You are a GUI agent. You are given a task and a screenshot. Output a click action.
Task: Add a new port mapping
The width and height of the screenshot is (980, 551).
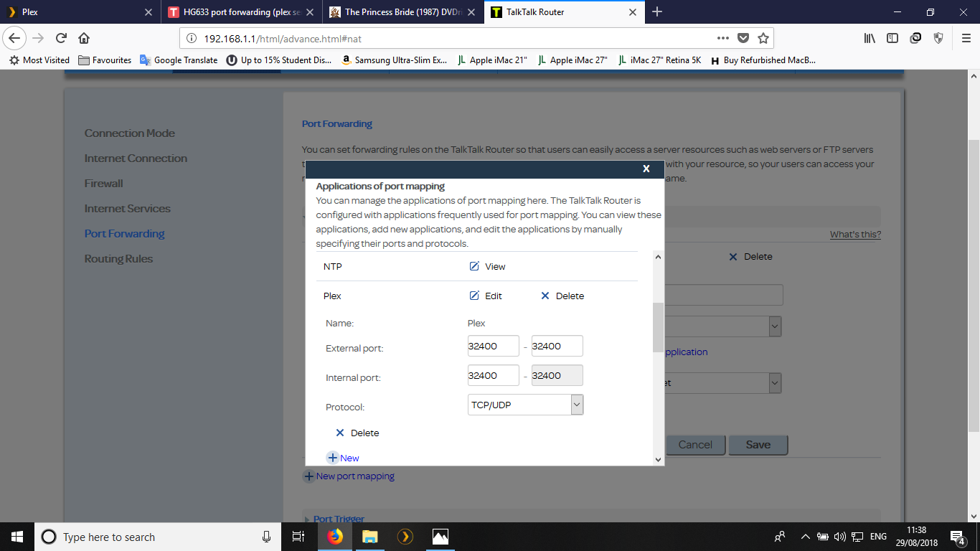click(x=349, y=476)
